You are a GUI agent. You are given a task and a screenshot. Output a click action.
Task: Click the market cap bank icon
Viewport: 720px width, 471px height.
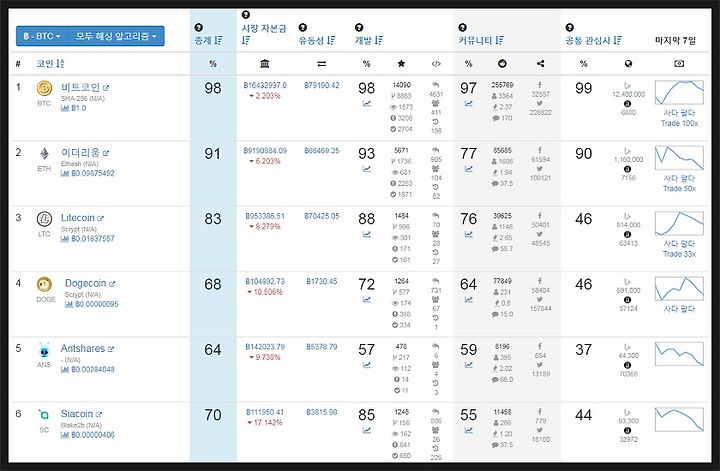264,63
